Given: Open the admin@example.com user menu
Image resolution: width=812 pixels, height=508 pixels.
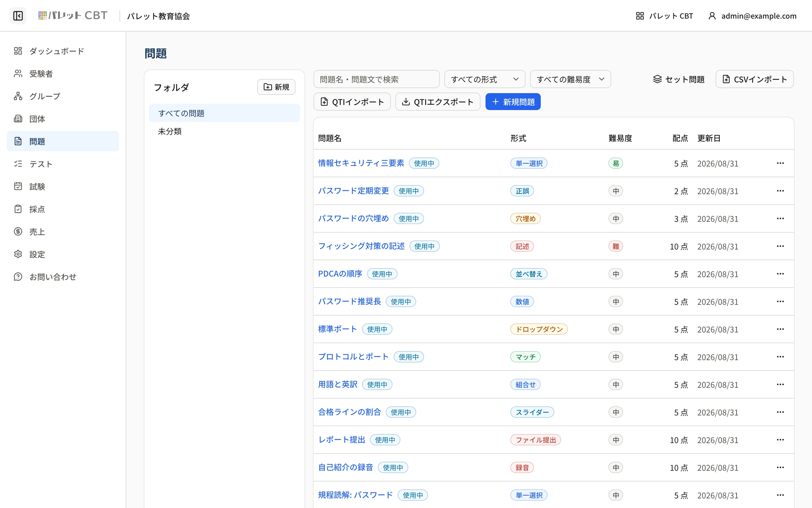Looking at the screenshot, I should tap(752, 16).
